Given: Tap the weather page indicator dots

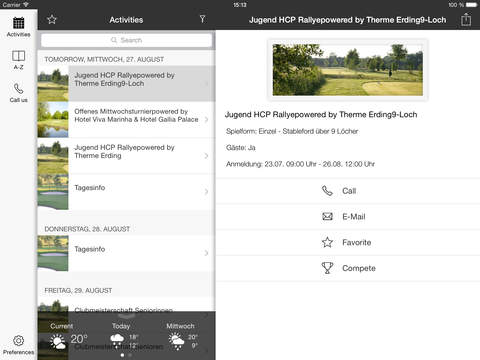Looking at the screenshot, I should (x=126, y=355).
